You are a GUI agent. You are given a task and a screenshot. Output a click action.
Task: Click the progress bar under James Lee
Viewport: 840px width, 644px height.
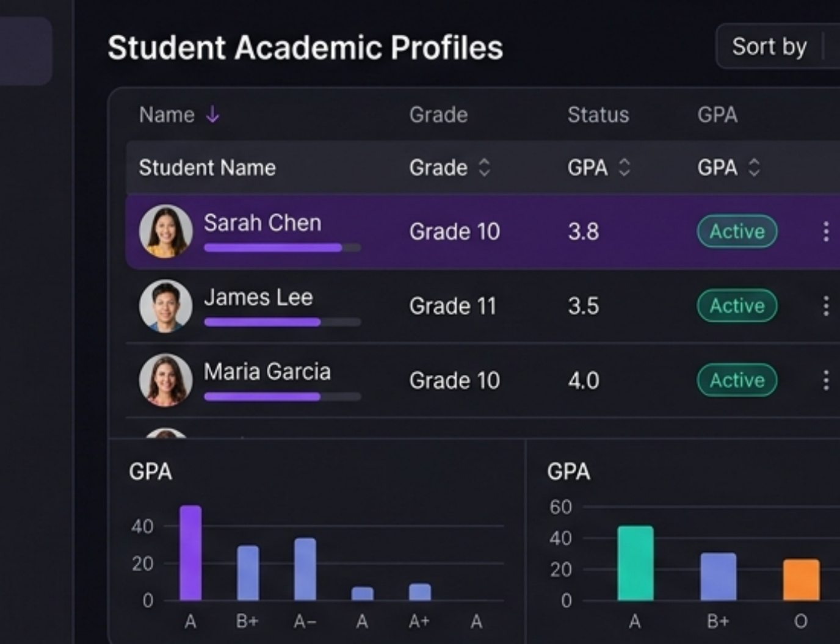click(283, 322)
